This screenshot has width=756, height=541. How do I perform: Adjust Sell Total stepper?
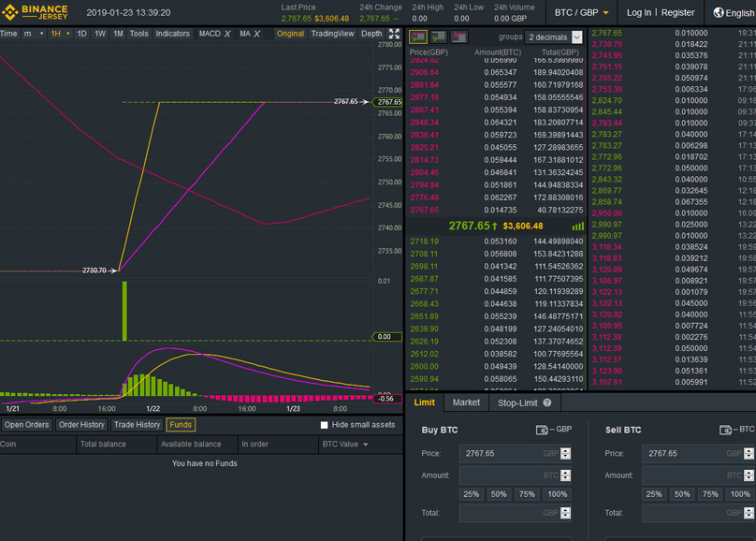pos(749,513)
